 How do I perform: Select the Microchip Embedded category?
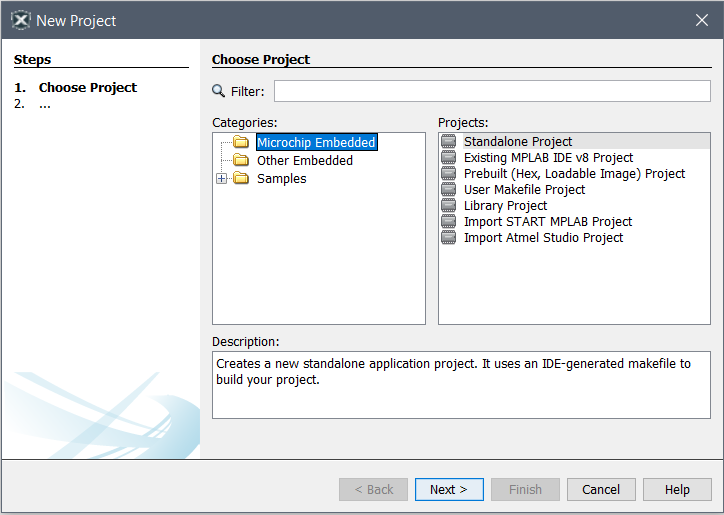pyautogui.click(x=316, y=143)
